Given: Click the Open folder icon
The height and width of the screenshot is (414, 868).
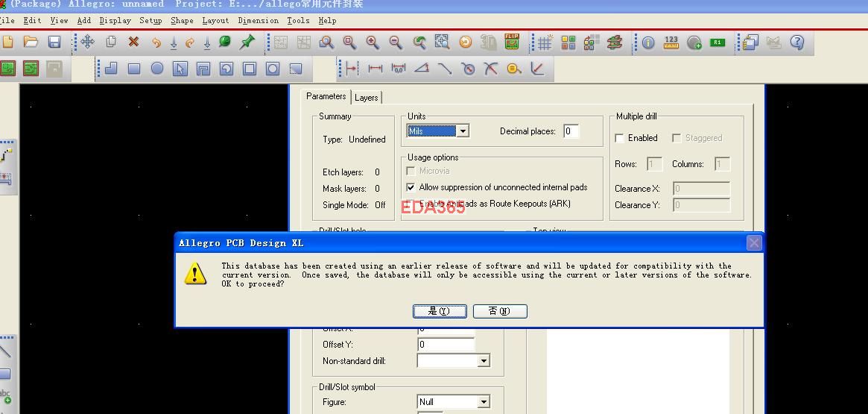Looking at the screenshot, I should (x=31, y=42).
